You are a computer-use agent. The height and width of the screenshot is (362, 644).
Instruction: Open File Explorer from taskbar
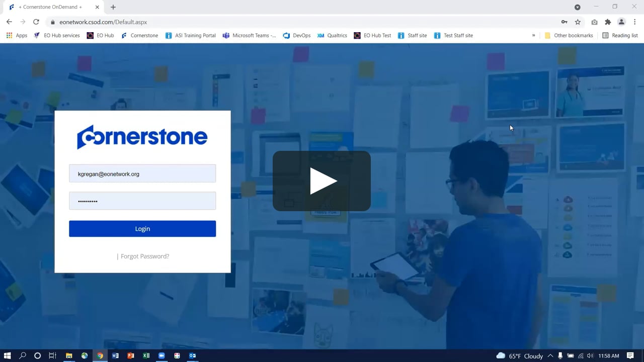pos(69,356)
